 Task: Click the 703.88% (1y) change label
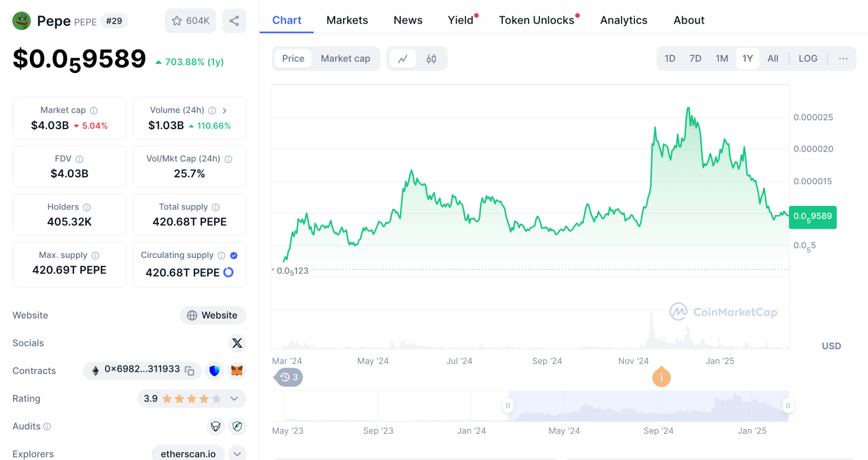pyautogui.click(x=190, y=62)
